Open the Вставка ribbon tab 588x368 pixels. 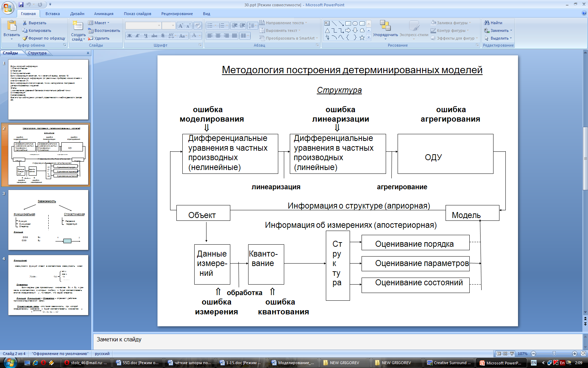tap(52, 14)
